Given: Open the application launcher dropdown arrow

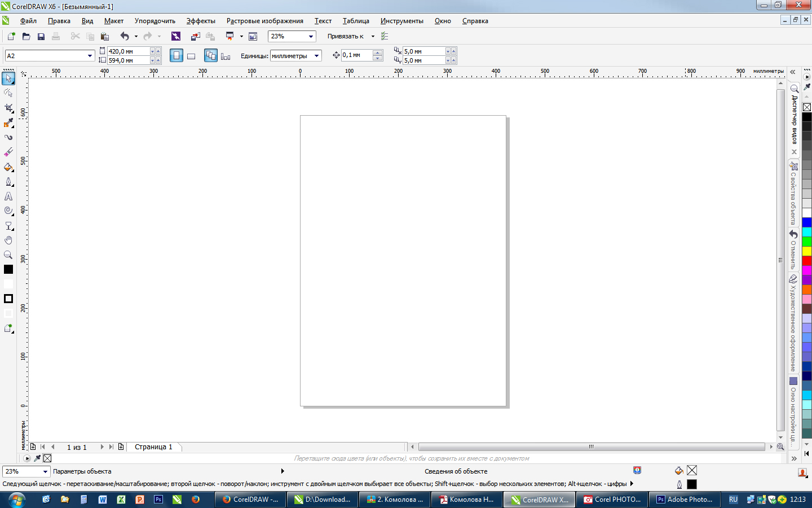Looking at the screenshot, I should click(x=241, y=36).
